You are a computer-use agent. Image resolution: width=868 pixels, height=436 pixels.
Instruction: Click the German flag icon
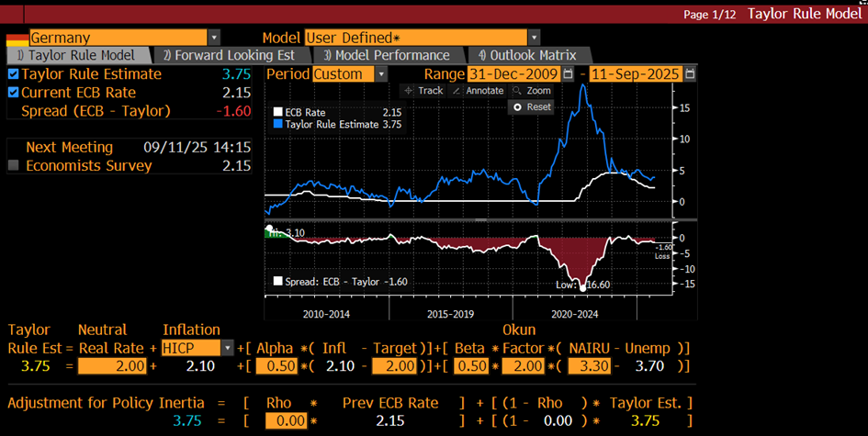[17, 38]
